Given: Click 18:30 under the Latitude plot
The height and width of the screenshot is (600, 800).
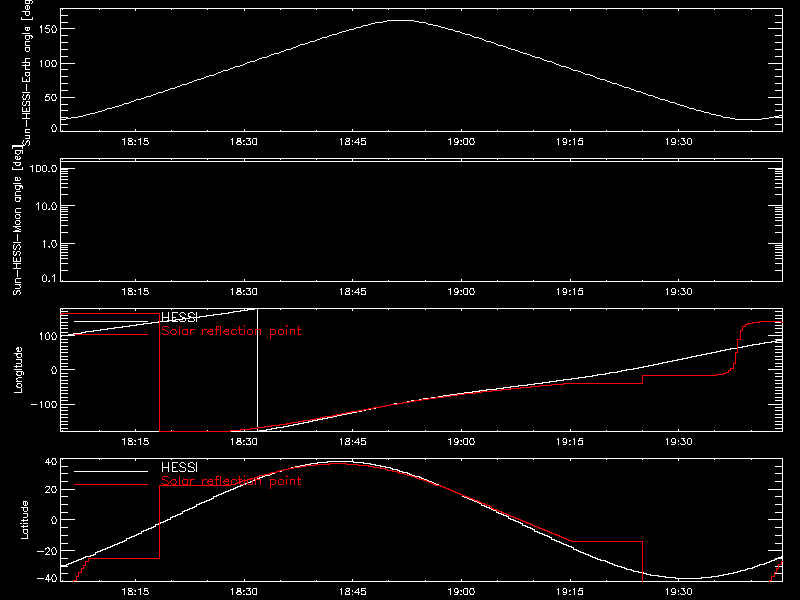Looking at the screenshot, I should pos(244,592).
